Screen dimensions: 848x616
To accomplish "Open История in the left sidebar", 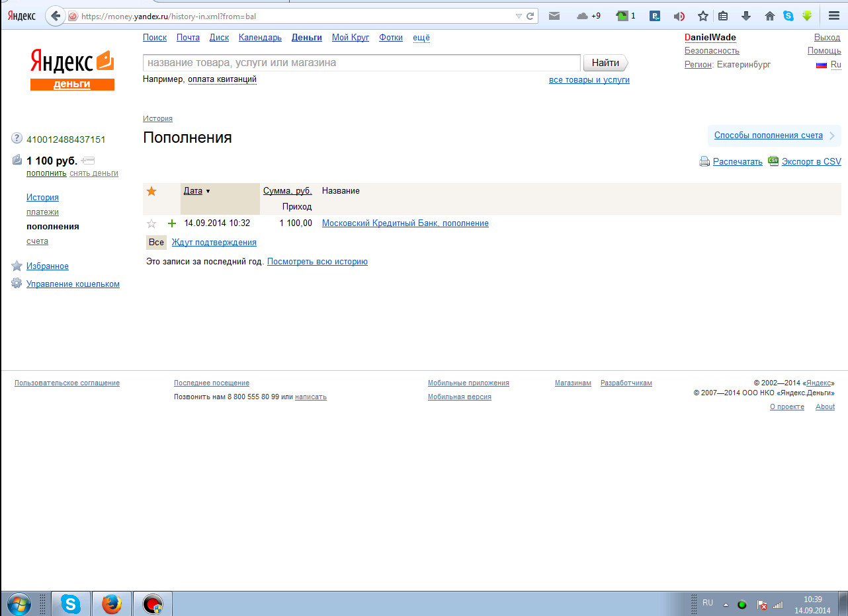I will (42, 198).
